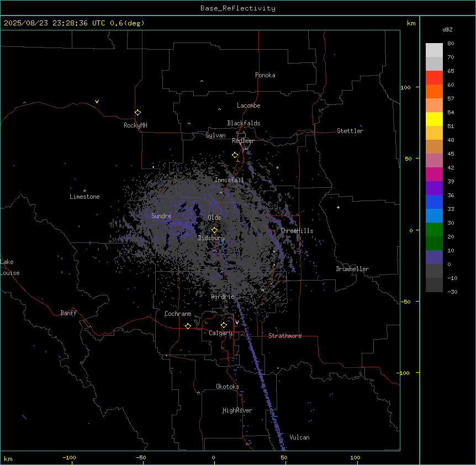Click the yellow marker above Calgary label
476x465 pixels.
[224, 325]
